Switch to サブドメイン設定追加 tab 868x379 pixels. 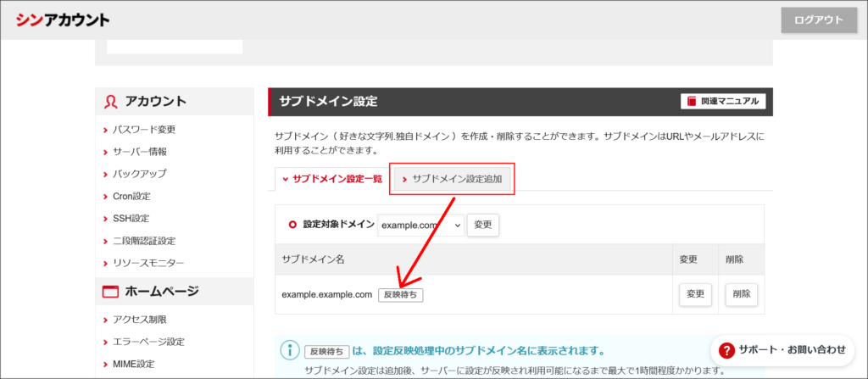(x=453, y=180)
